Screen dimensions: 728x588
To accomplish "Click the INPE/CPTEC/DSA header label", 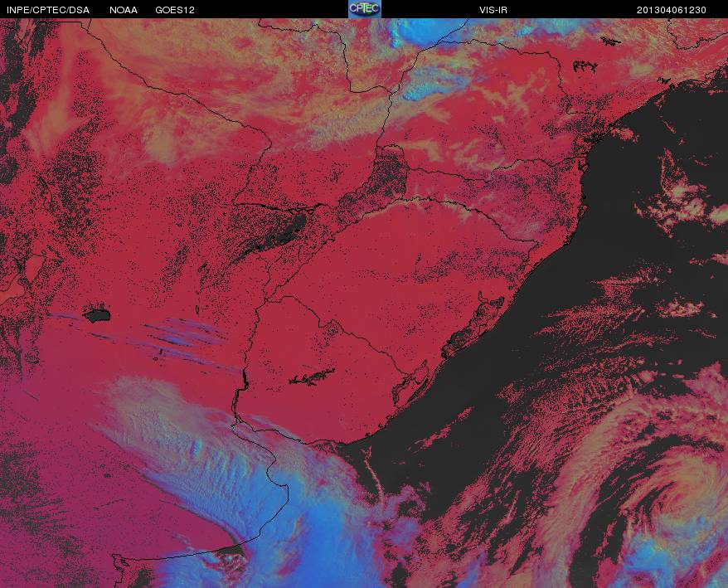I will click(48, 10).
